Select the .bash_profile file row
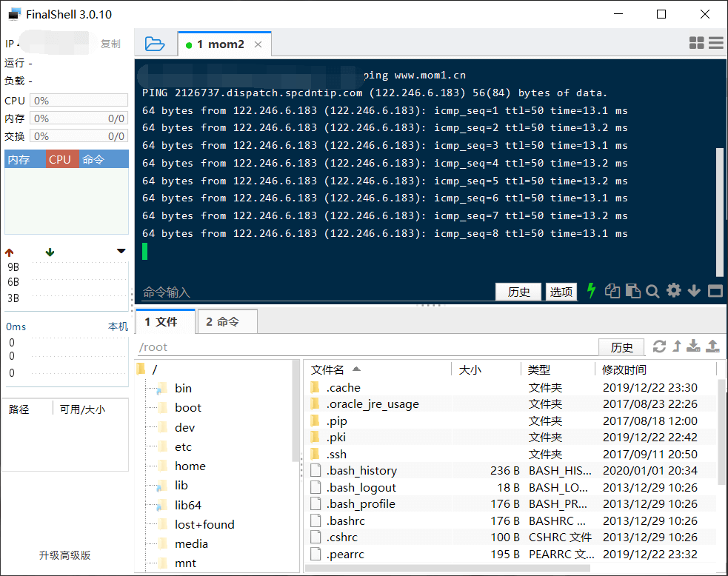Screen dimensions: 728x576 (x=511, y=504)
